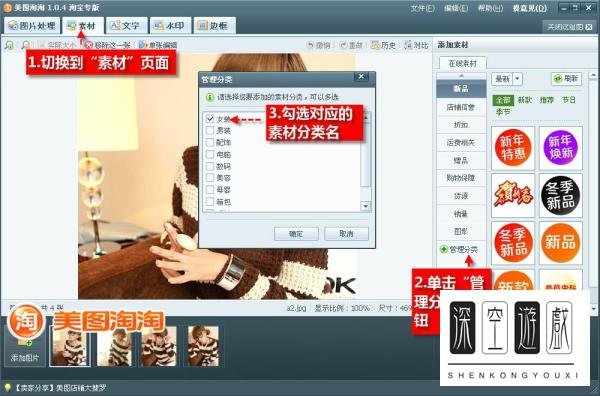The height and width of the screenshot is (396, 600).
Task: Close the 管理分类 dialog with X
Action: tap(361, 77)
